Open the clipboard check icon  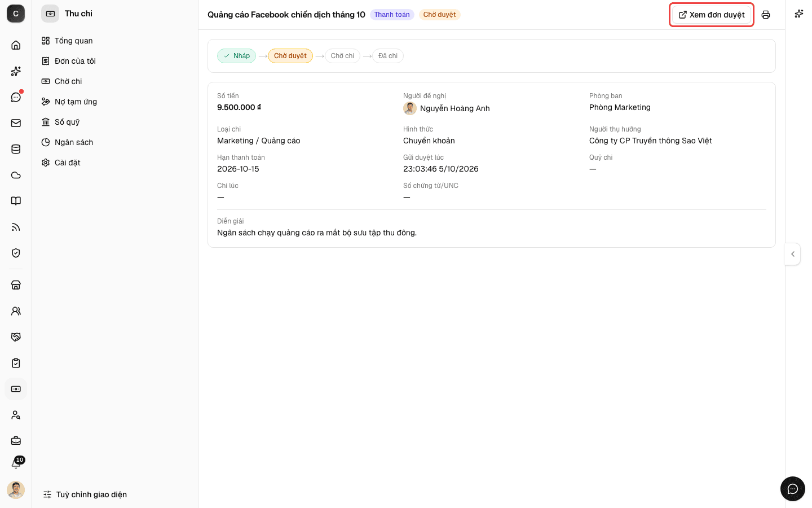point(16,363)
